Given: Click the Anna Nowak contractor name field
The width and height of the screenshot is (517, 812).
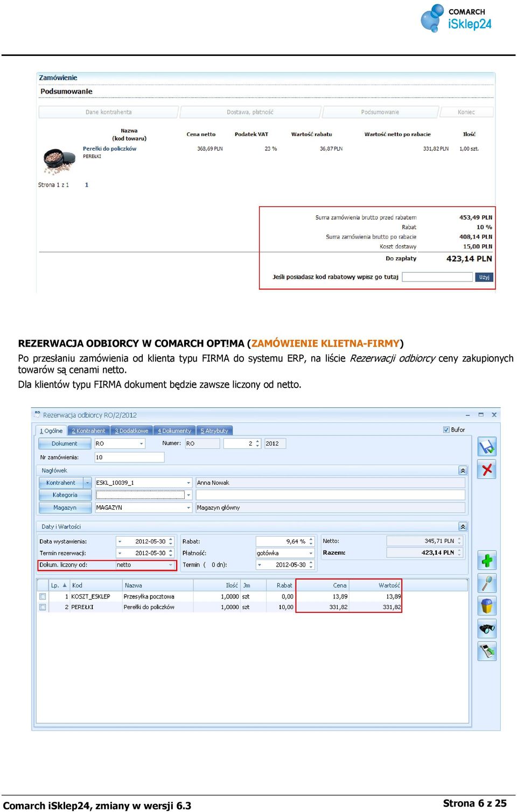Looking at the screenshot, I should pos(330,483).
